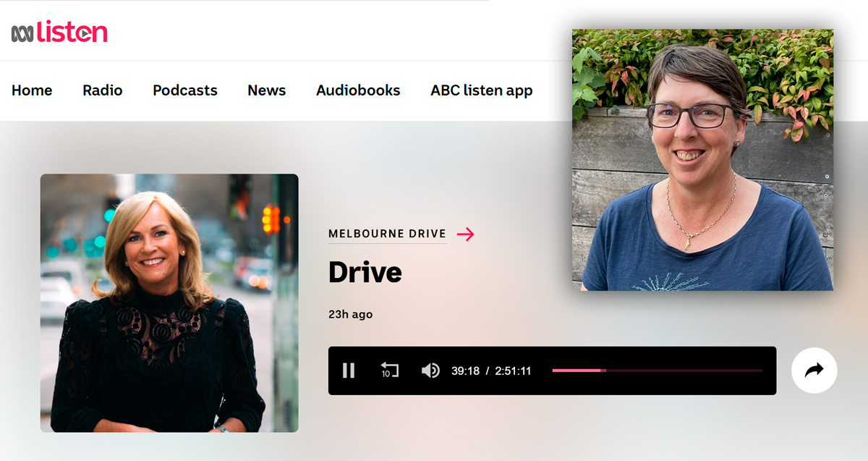This screenshot has height=461, width=868.
Task: Pause the Drive episode playback
Action: coord(349,371)
